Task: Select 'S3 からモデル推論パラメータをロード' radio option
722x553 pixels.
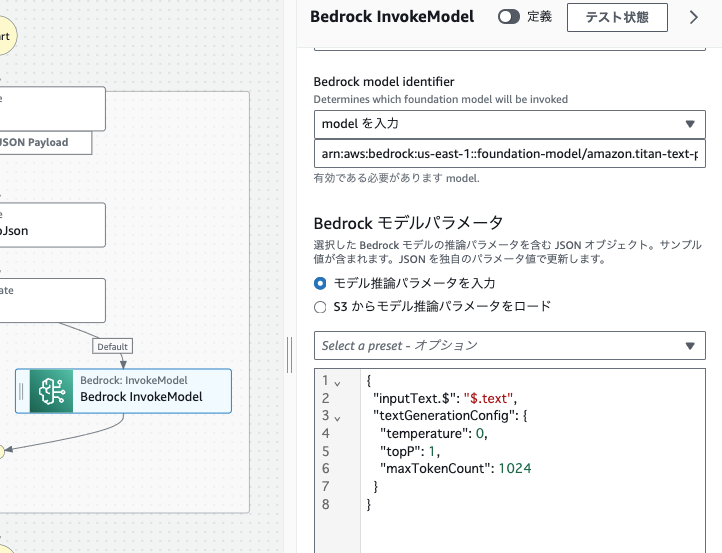Action: pyautogui.click(x=320, y=307)
